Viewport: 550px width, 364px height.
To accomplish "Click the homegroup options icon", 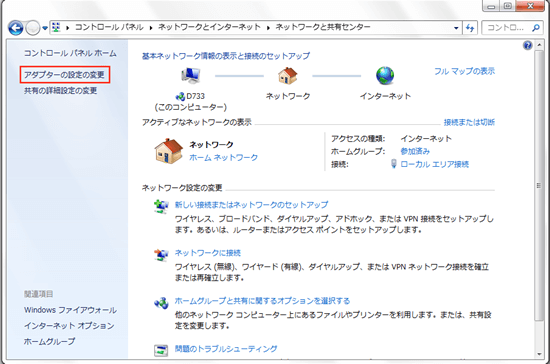I will coord(161,303).
